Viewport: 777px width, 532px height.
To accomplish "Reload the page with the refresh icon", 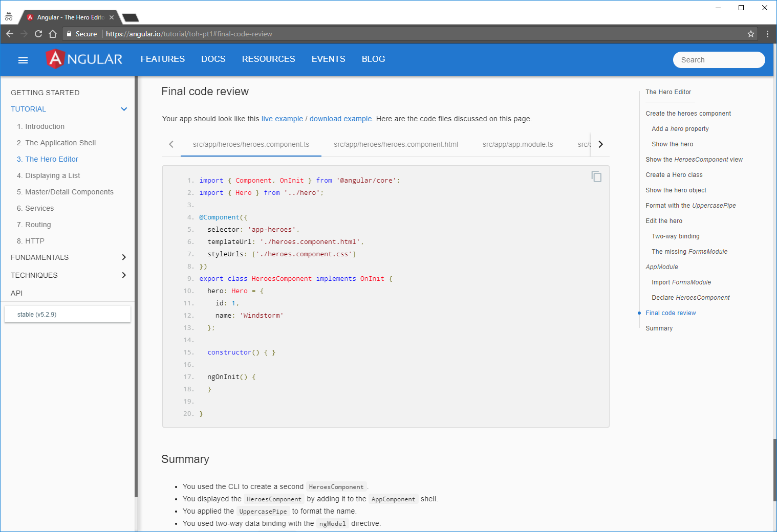I will [x=38, y=33].
